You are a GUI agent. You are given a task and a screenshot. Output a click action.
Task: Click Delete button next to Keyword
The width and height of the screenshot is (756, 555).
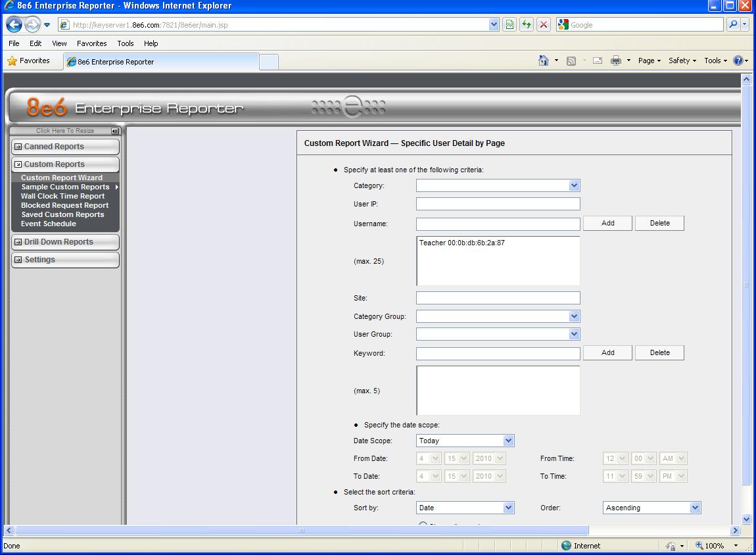(659, 353)
